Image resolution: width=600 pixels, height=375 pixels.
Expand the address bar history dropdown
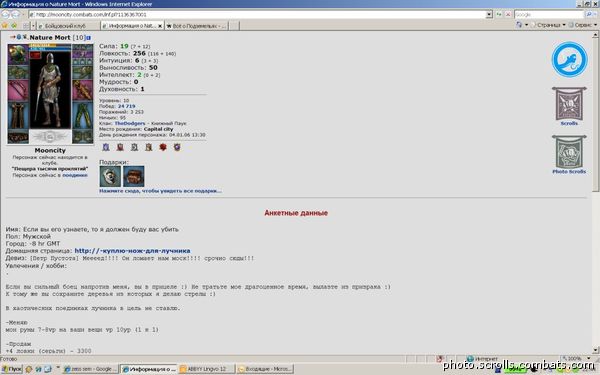click(489, 15)
